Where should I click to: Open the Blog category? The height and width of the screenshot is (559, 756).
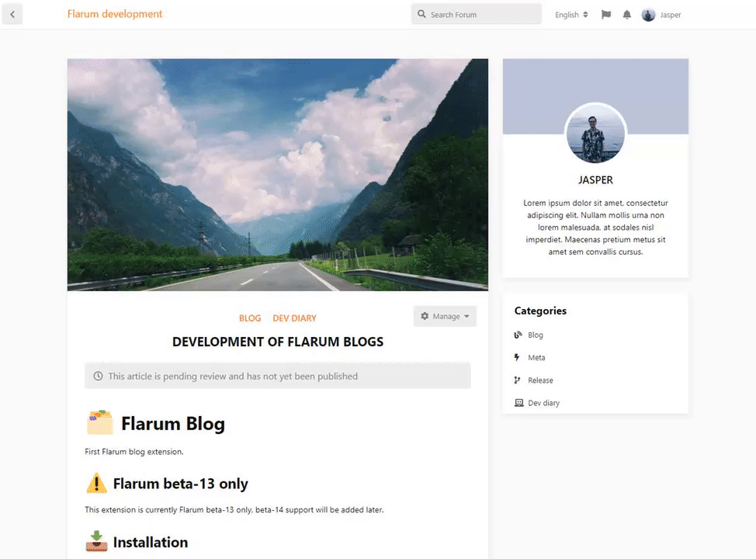point(536,335)
